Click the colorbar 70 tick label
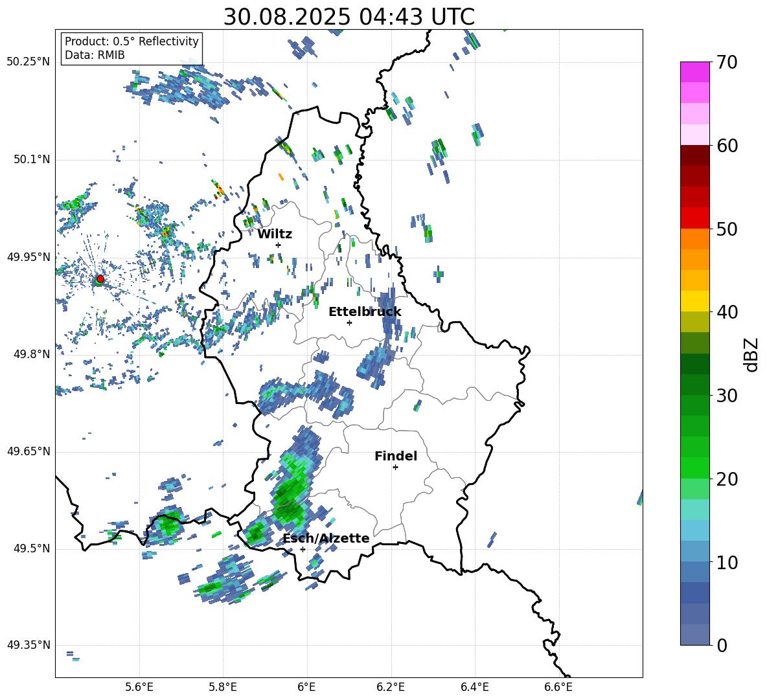Screen dimensions: 767x700 (x=727, y=62)
